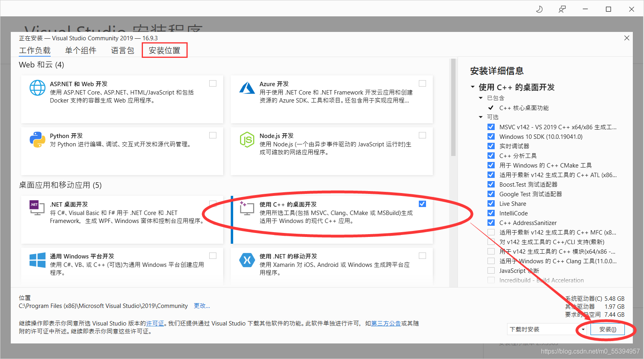The image size is (644, 359).
Task: Click the Web 和云 (4) heading
Action: pos(42,65)
